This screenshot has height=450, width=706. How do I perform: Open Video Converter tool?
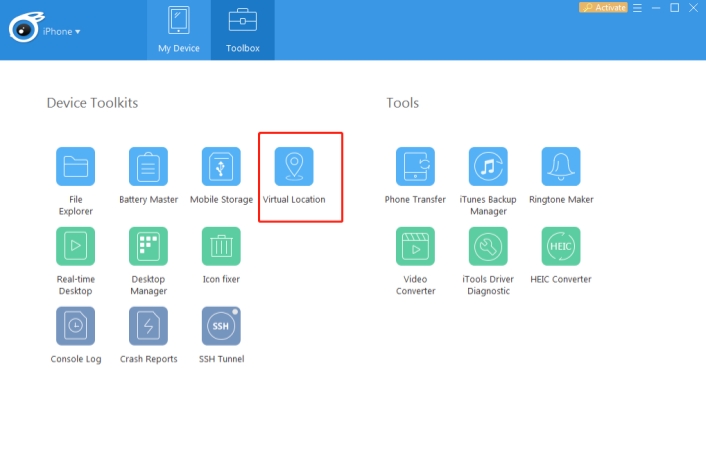(x=415, y=246)
